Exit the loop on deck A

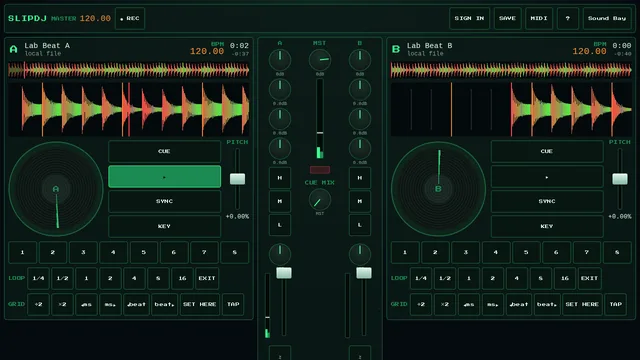pos(207,278)
